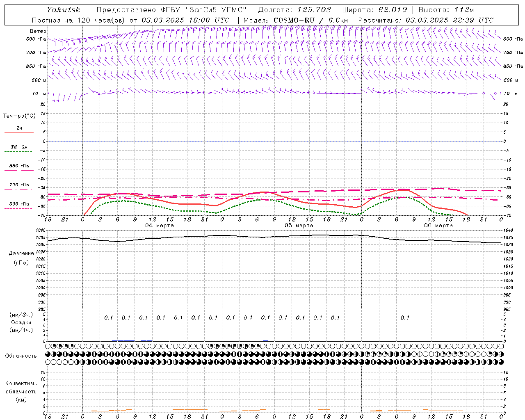This screenshot has height=420, width=525.
Task: Click the '10 м' wind level label on left
Action: click(39, 94)
